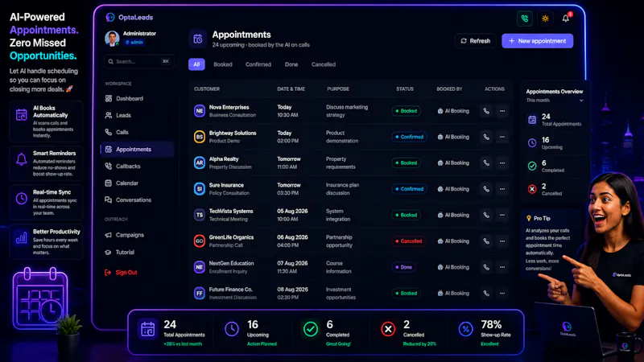Screen dimensions: 644x362
Task: Click the BS avatar for Brightway Solutions
Action: pos(199,137)
